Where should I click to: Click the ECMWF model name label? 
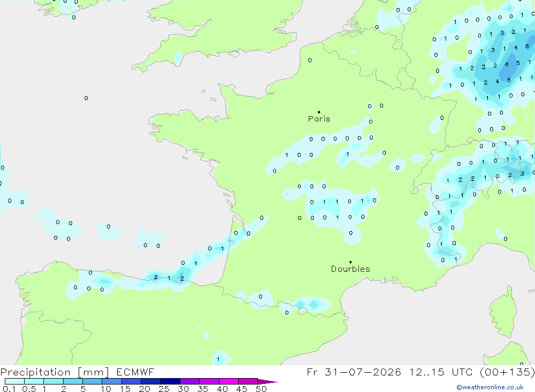135,372
